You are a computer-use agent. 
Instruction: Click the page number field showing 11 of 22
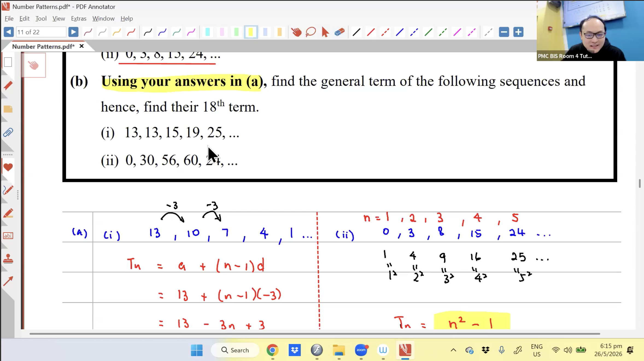pos(41,32)
